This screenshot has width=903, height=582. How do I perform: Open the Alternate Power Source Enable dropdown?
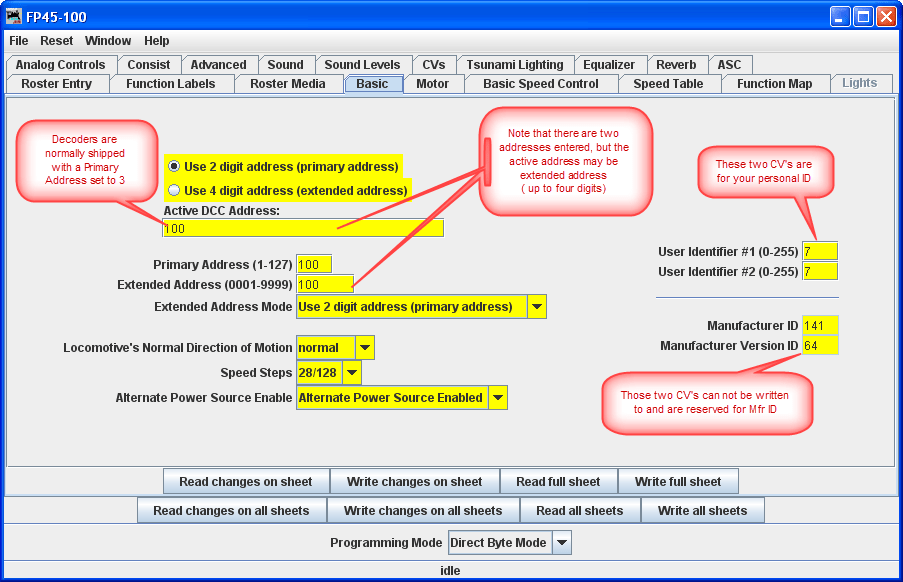(x=498, y=397)
